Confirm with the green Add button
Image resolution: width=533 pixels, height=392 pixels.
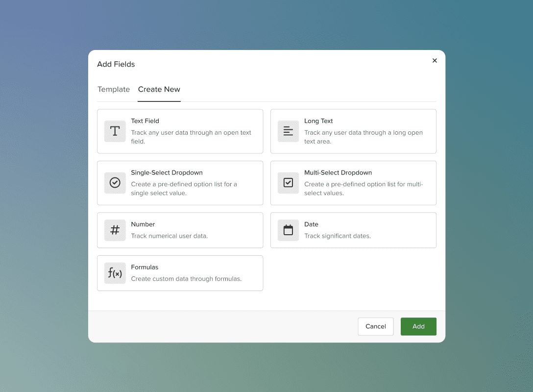click(418, 326)
